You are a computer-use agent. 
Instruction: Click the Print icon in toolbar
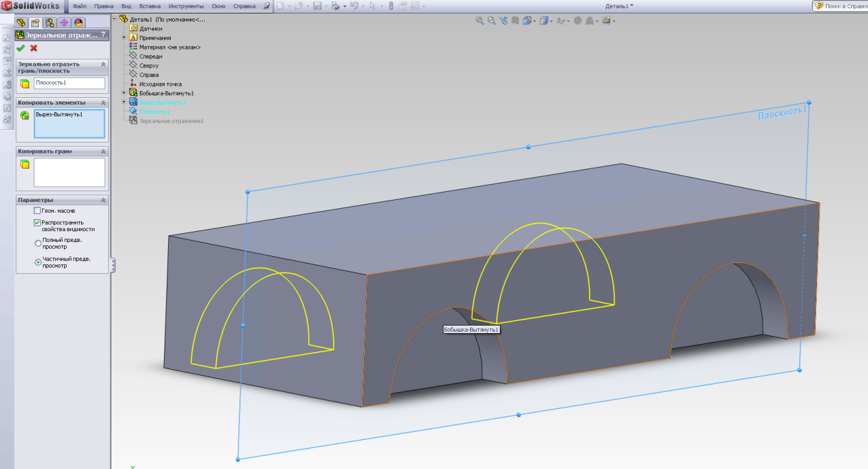click(x=335, y=5)
